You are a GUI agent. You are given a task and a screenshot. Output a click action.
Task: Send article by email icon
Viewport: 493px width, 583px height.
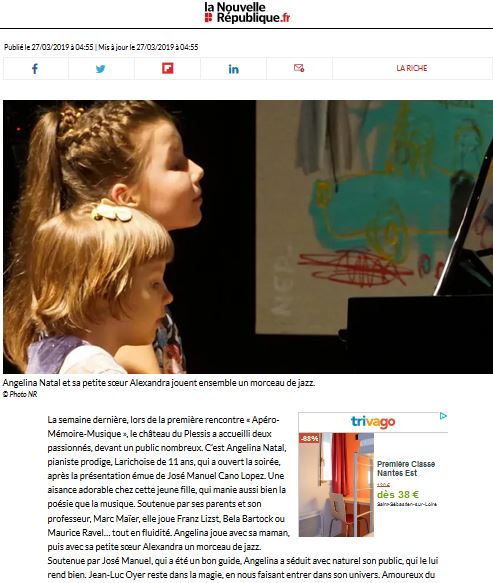point(299,69)
